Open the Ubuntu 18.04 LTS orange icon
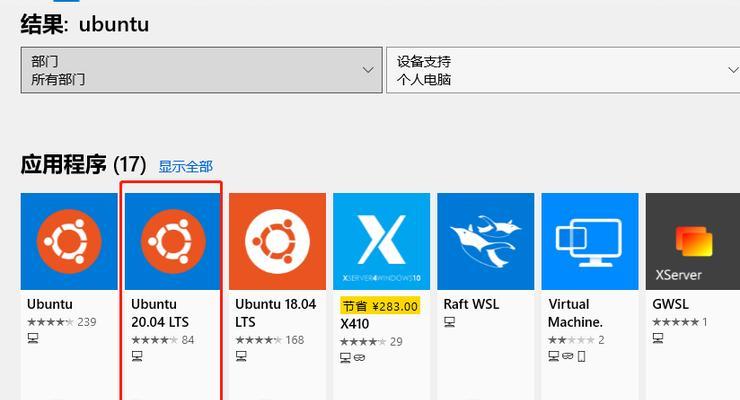 tap(278, 241)
